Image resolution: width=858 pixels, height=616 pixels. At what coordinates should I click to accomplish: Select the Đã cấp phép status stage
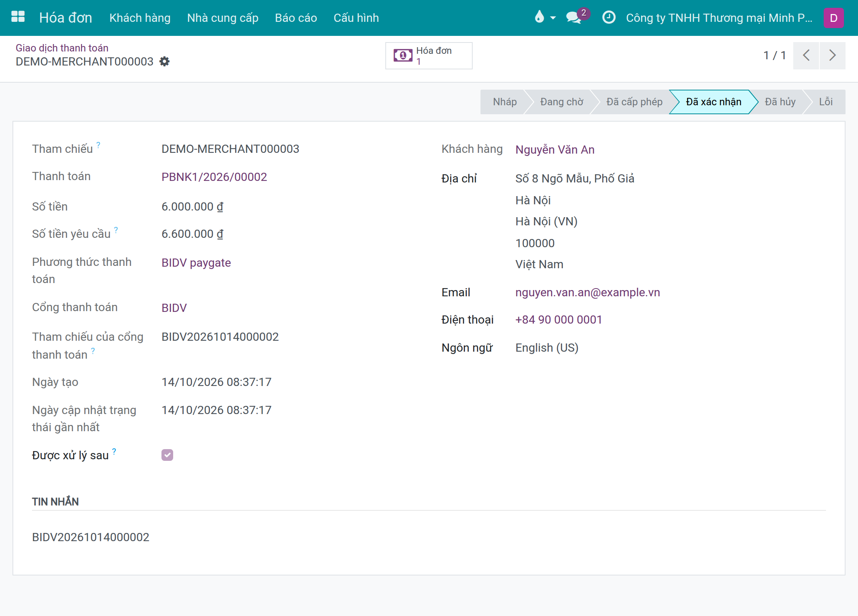click(634, 102)
